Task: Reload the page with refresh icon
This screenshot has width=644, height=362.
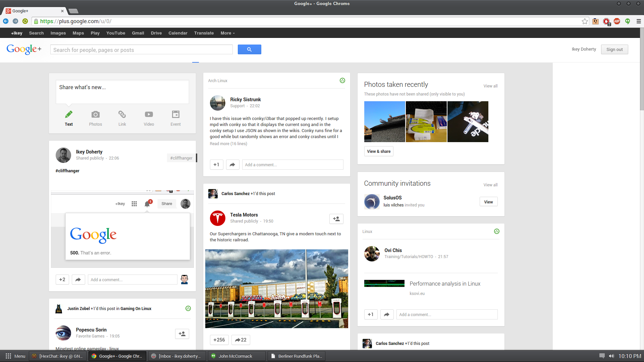Action: pos(25,21)
